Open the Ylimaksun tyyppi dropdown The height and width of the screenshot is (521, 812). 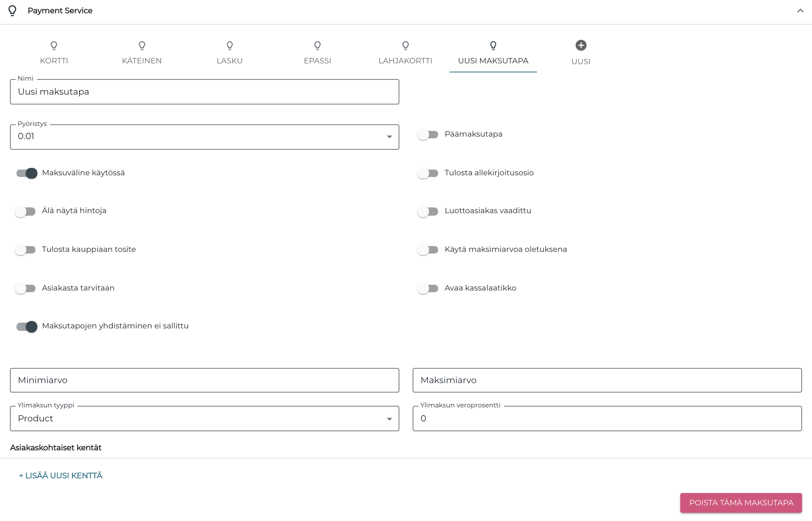(204, 419)
